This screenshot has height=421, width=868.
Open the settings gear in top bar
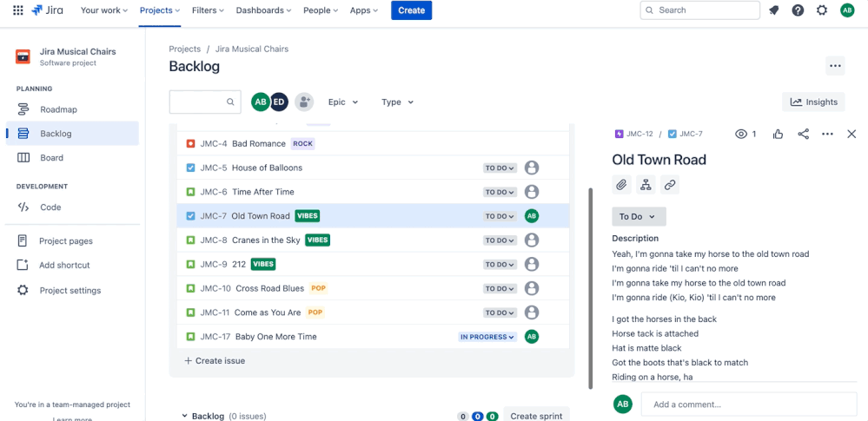[x=822, y=10]
